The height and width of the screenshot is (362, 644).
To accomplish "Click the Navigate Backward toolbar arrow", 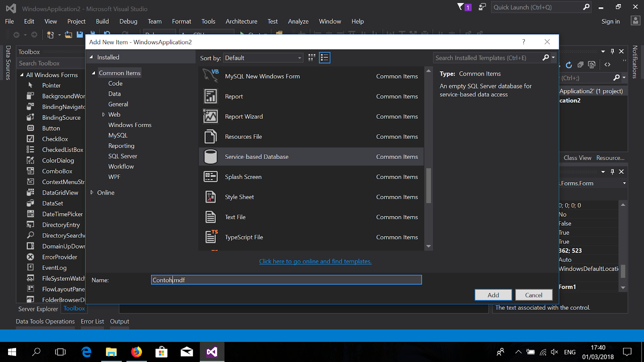I will 17,35.
